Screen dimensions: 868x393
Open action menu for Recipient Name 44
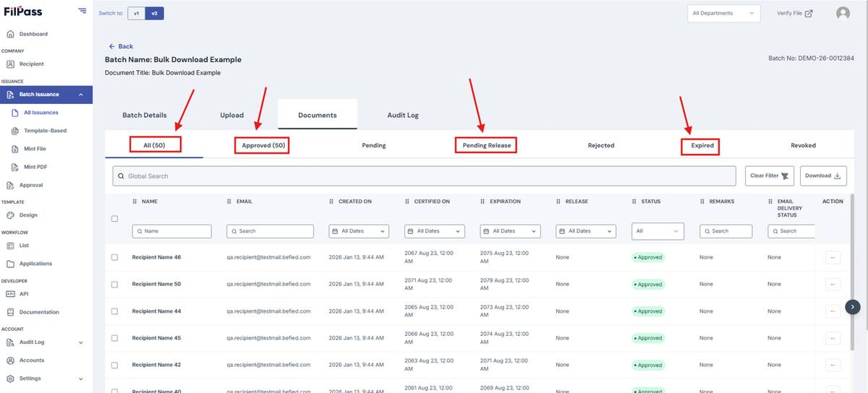pos(833,311)
